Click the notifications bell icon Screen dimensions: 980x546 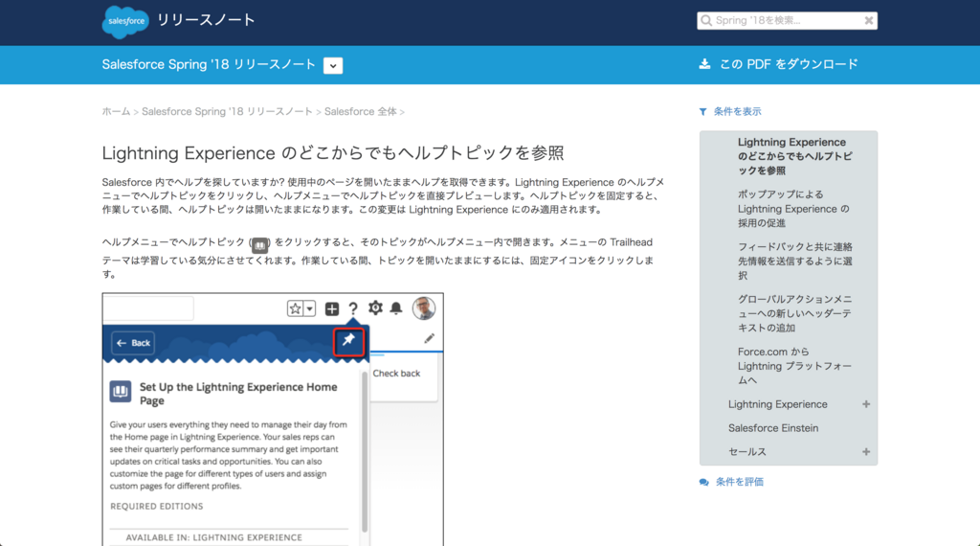396,308
